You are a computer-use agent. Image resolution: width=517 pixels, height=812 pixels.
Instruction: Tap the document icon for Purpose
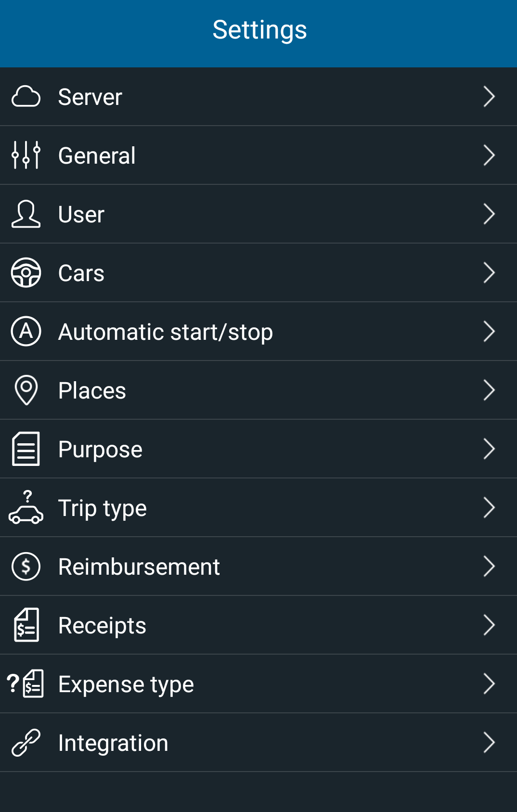pos(26,449)
